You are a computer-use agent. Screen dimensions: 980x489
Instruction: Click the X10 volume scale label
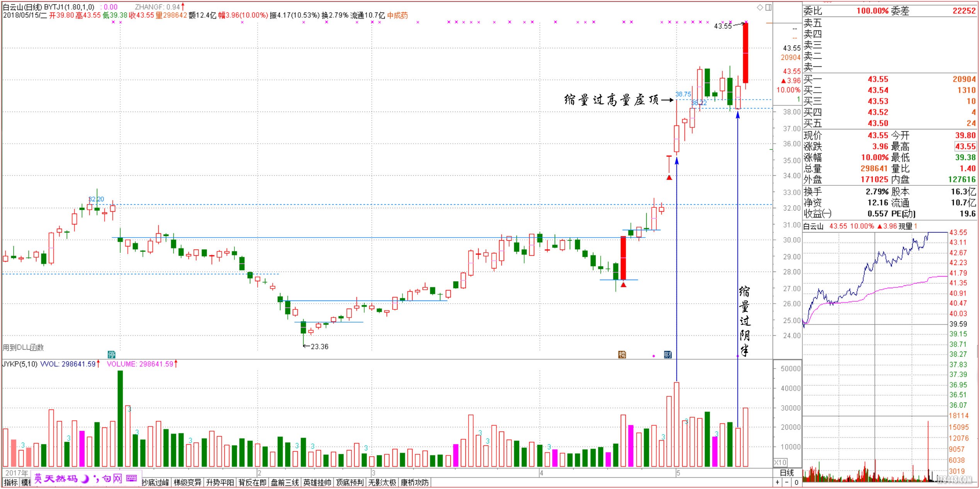coord(780,462)
